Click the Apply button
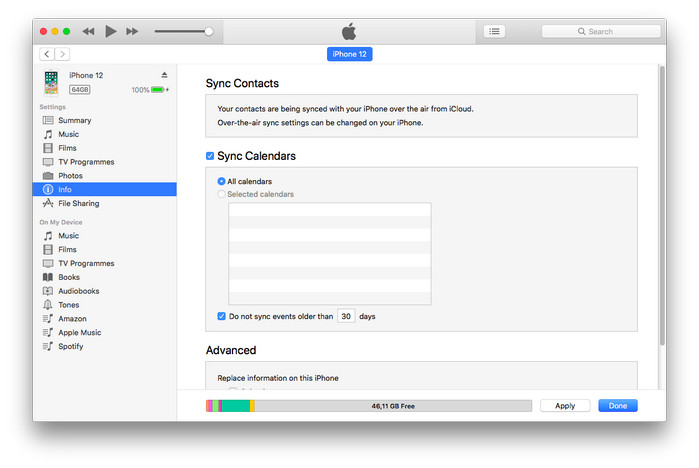This screenshot has height=468, width=699. tap(565, 406)
